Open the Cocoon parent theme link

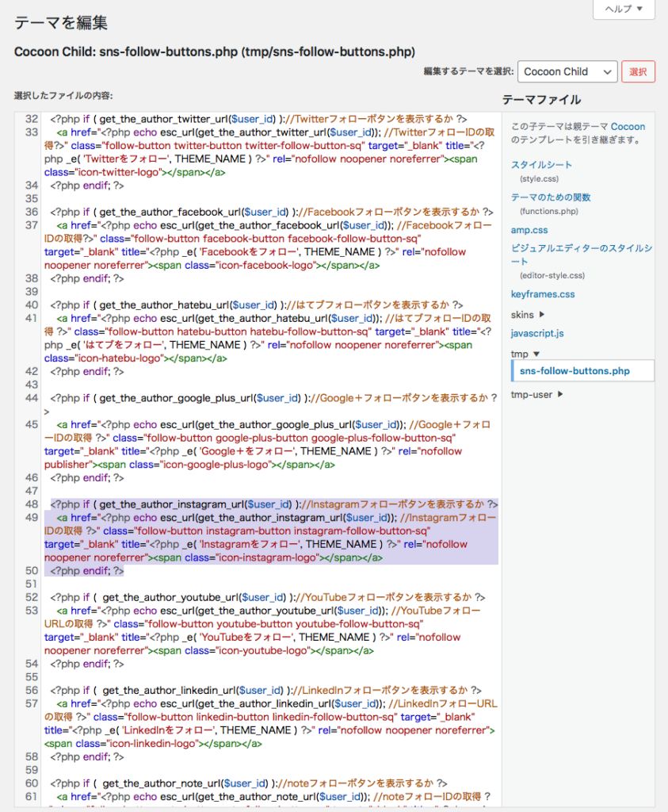628,126
